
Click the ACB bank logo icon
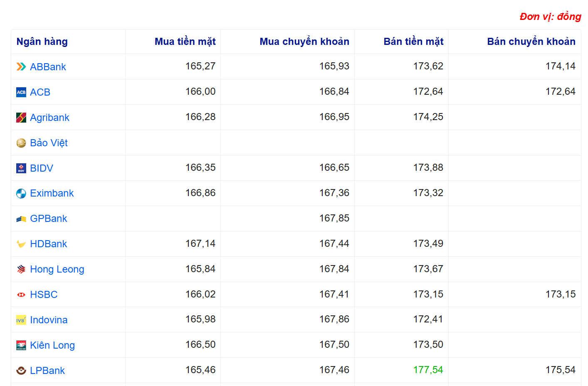point(21,92)
